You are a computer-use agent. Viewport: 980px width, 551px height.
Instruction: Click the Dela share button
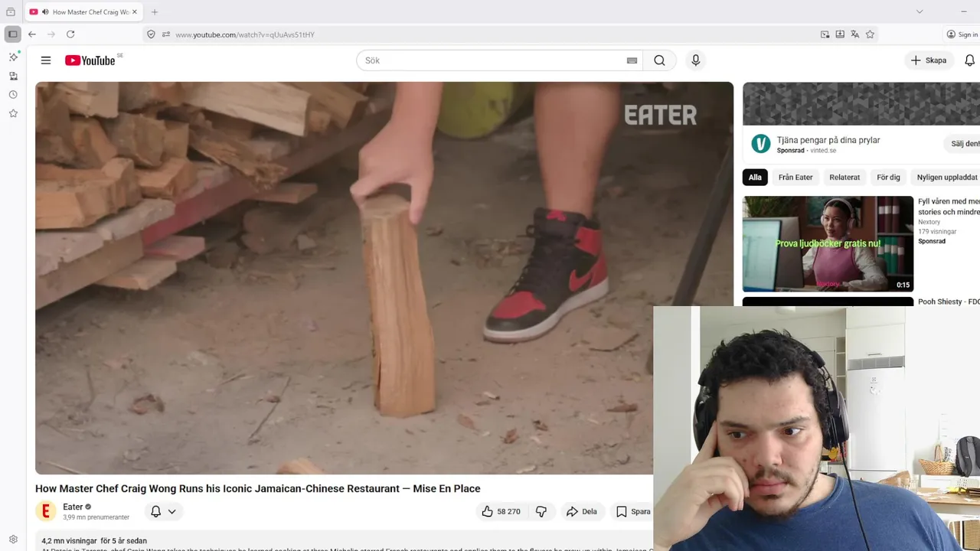(x=581, y=511)
